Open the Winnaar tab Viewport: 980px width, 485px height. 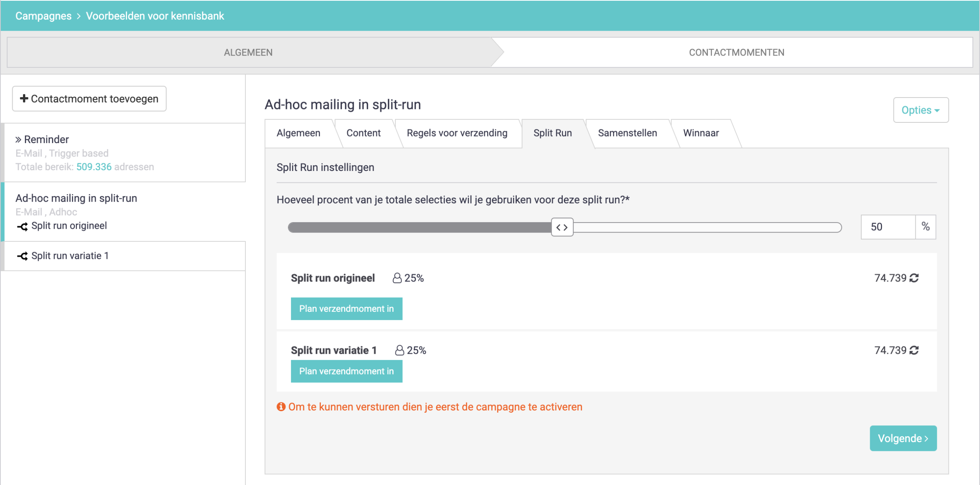coord(701,133)
